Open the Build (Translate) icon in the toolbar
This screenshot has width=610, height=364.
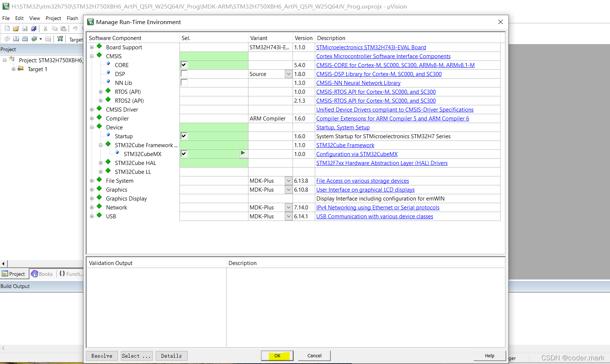(7, 39)
